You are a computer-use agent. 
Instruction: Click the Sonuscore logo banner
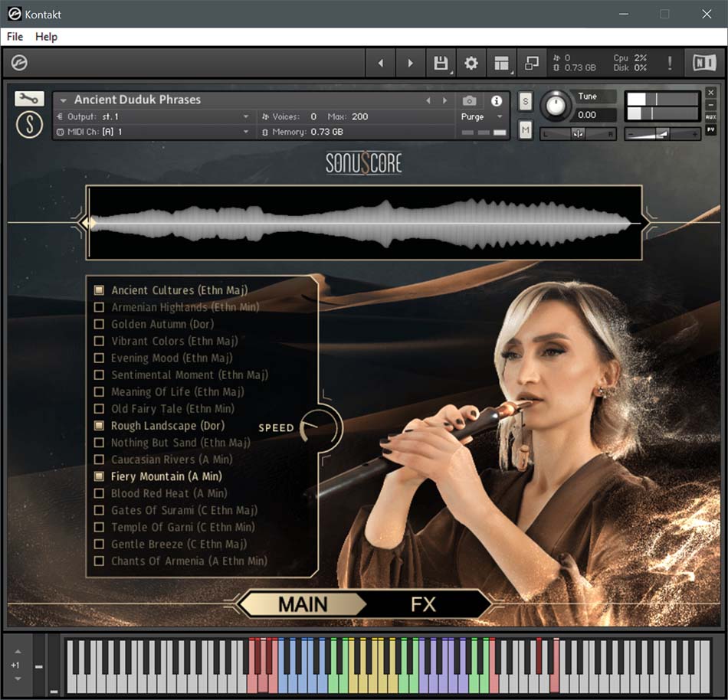point(363,163)
